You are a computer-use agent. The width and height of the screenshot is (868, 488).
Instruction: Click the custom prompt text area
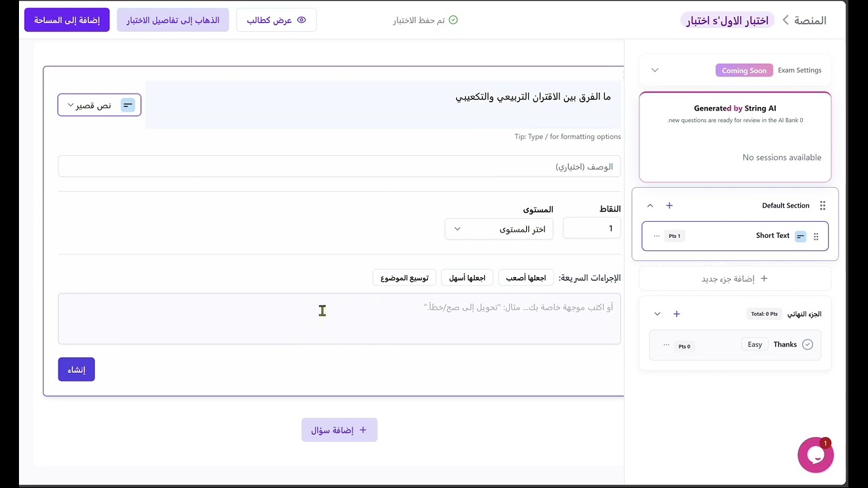click(x=339, y=319)
